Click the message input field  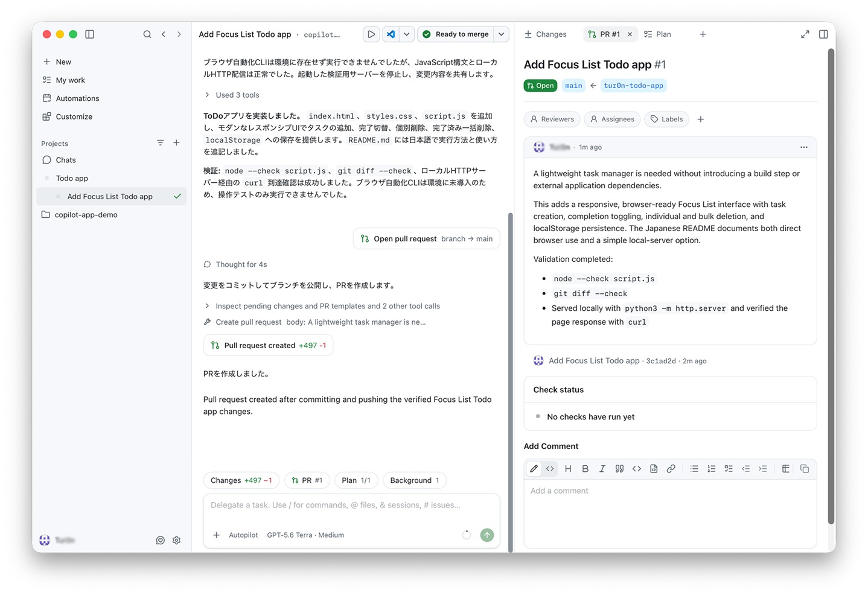tap(352, 506)
